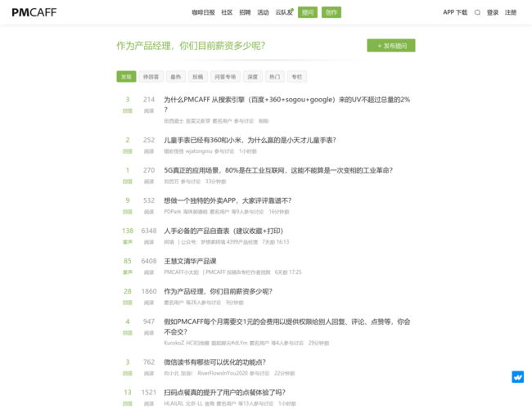Click author RiverFlowsInYou2020
Screen dimensions: 532x409
pos(223,373)
